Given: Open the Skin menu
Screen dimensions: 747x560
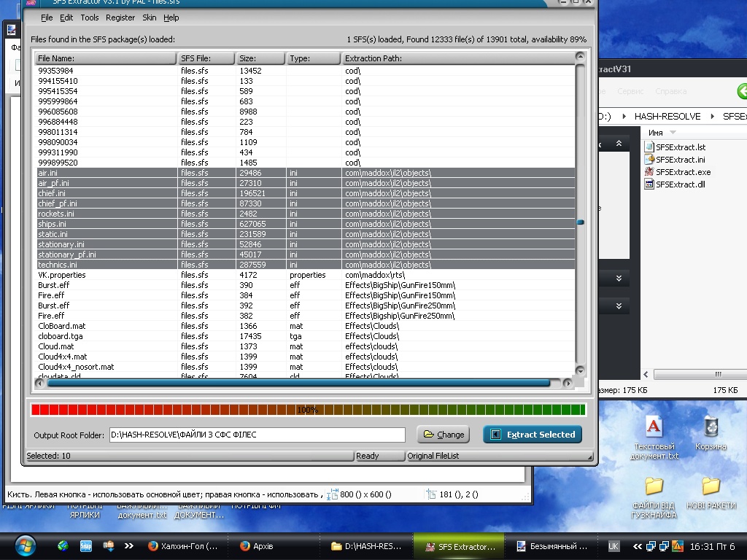Looking at the screenshot, I should pyautogui.click(x=149, y=17).
